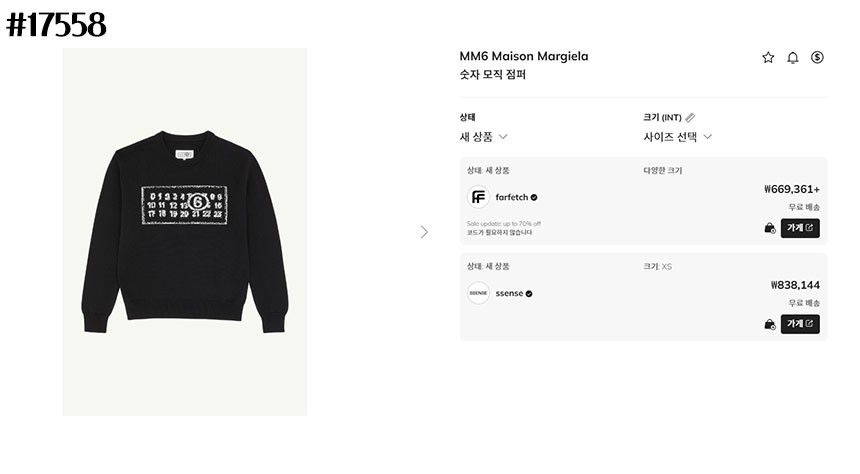
Task: Click the ssense store name
Action: point(509,293)
